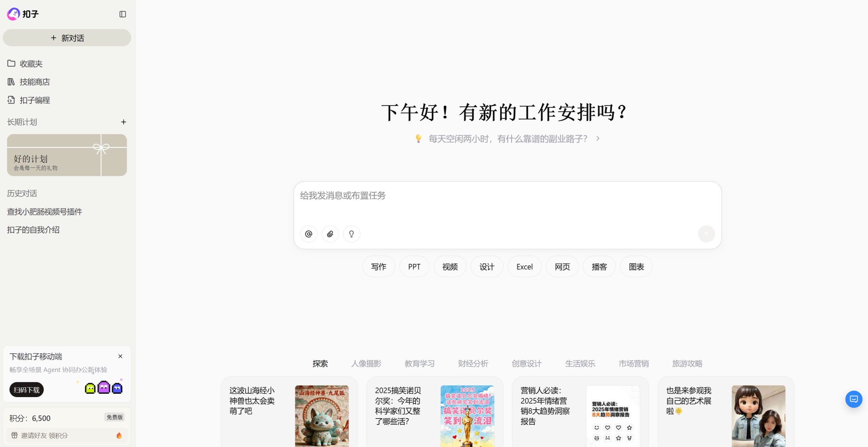Click the paperclip attachment icon

330,234
